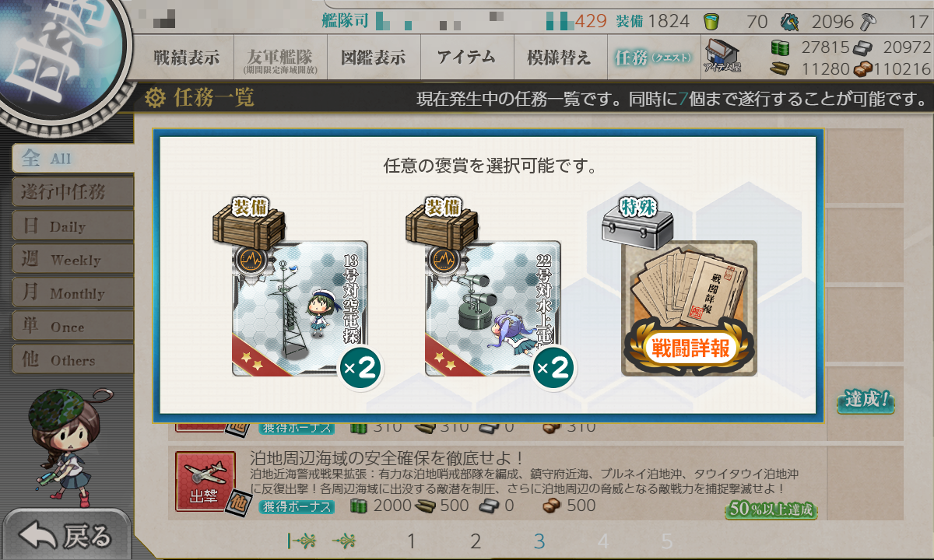
Task: Select the Type 22 surface radar reward card
Action: point(493,309)
